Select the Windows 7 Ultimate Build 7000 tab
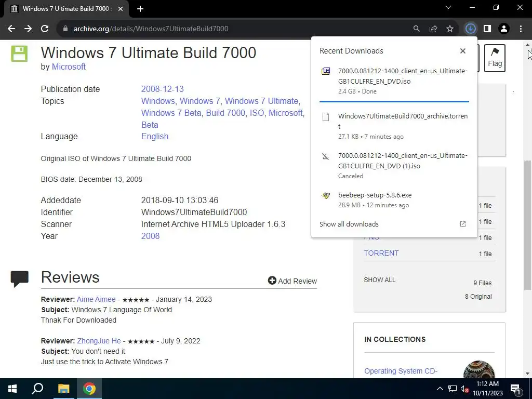532x399 pixels. (66, 9)
